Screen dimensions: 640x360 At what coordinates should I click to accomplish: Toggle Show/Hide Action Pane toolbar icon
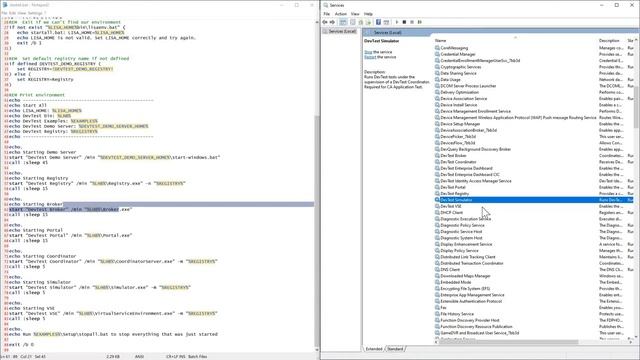click(386, 22)
